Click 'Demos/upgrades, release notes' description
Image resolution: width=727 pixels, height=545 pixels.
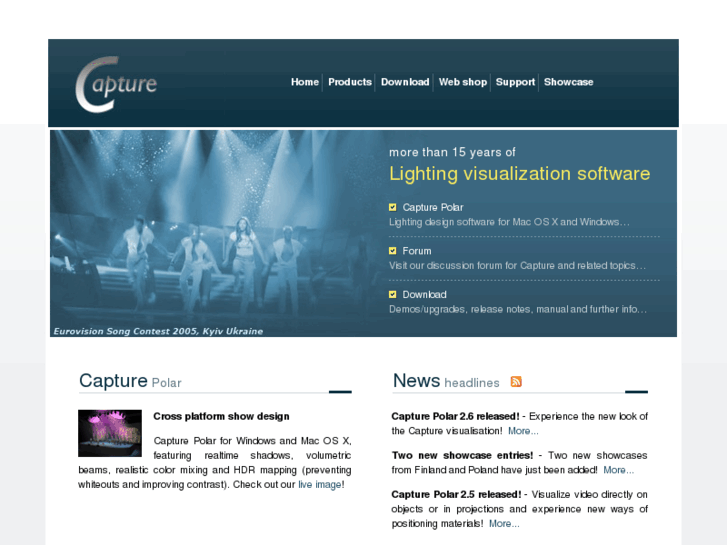tap(517, 309)
